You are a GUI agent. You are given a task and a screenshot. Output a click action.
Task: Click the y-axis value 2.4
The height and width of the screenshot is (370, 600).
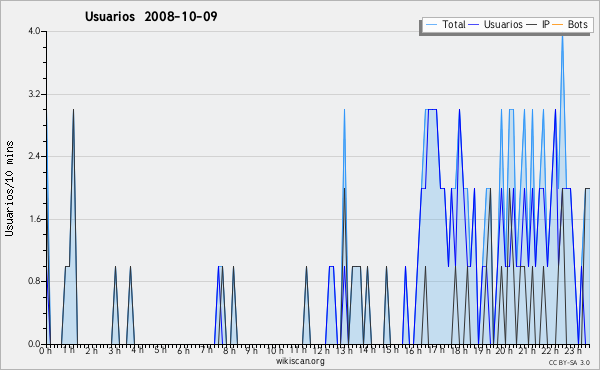tap(34, 156)
